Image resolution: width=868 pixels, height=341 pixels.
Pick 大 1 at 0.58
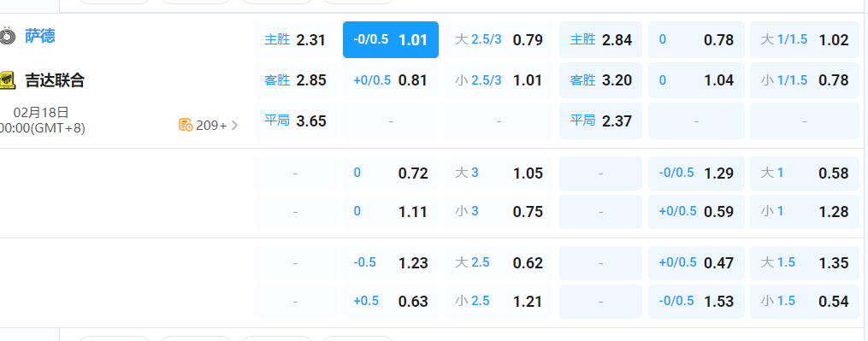[x=805, y=173]
